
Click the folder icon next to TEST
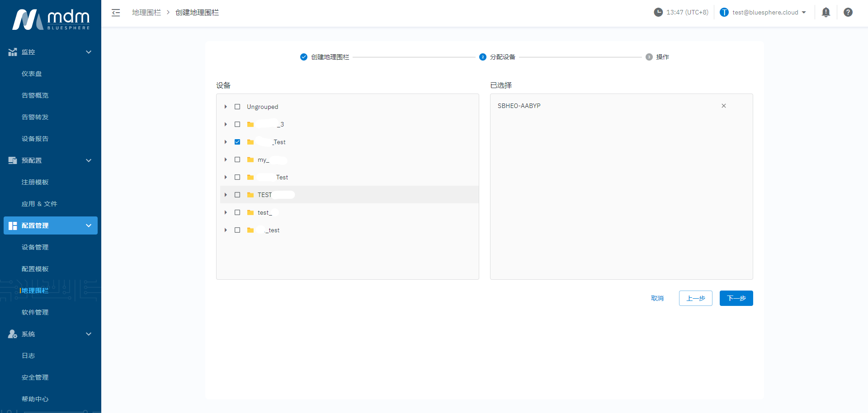tap(250, 195)
